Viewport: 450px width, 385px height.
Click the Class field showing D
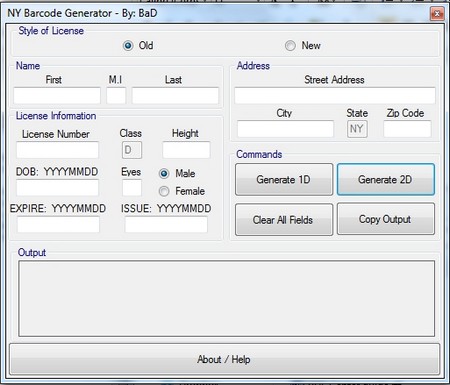[132, 150]
